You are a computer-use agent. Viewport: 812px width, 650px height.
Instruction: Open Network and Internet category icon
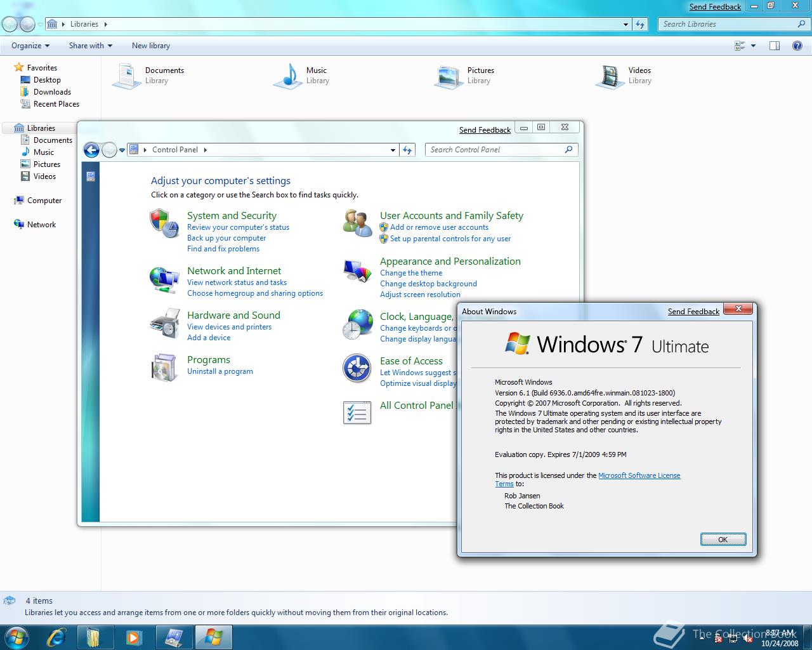(164, 279)
